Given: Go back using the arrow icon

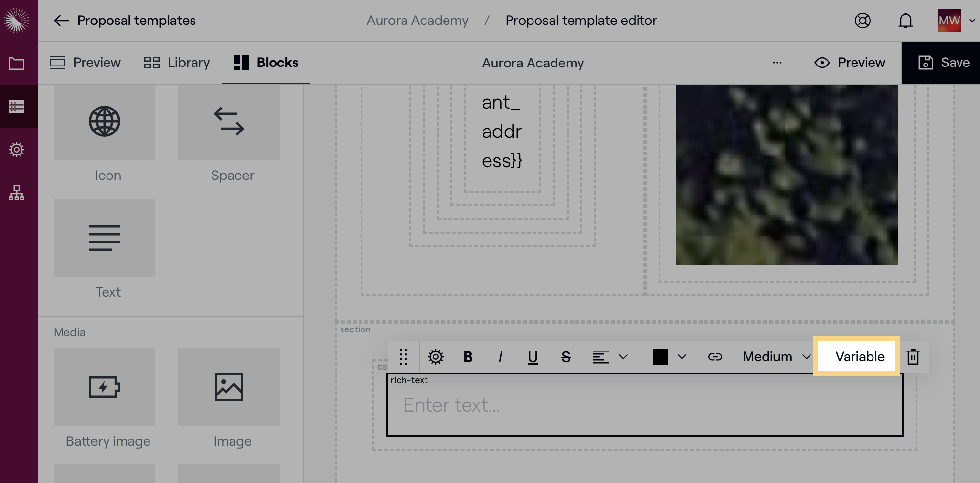Looking at the screenshot, I should pyautogui.click(x=61, y=21).
